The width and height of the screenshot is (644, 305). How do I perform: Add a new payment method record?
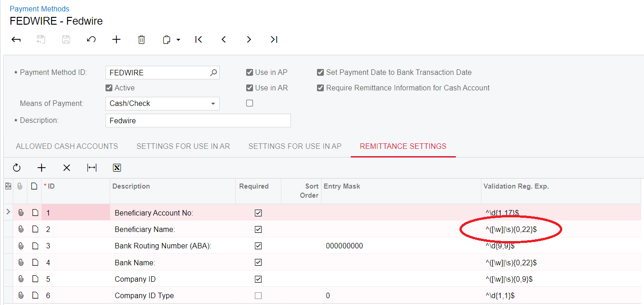coord(116,40)
